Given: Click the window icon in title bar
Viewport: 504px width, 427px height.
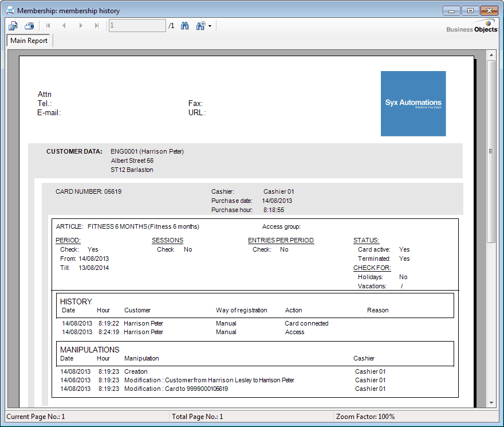Looking at the screenshot, I should point(10,10).
